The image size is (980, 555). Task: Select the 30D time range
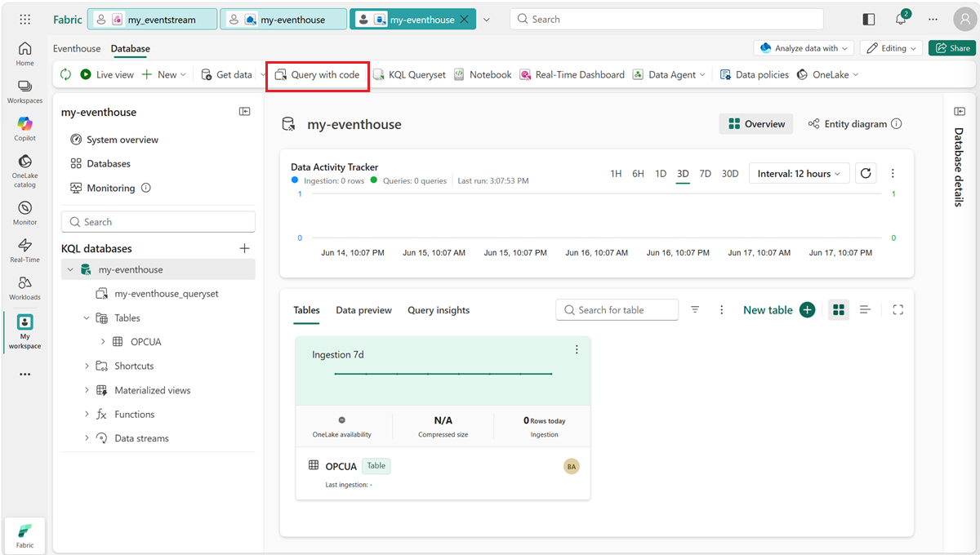(x=730, y=174)
